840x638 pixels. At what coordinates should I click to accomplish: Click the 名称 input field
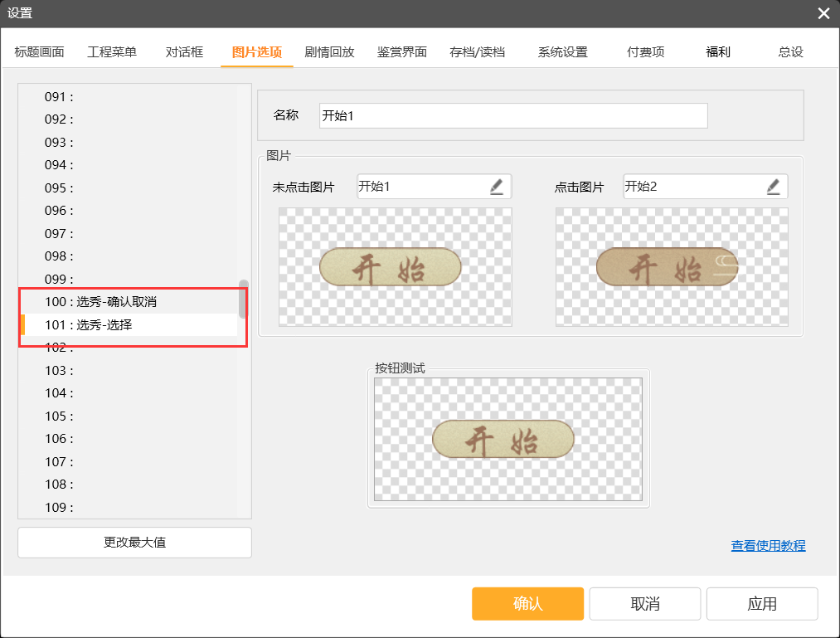click(x=512, y=116)
